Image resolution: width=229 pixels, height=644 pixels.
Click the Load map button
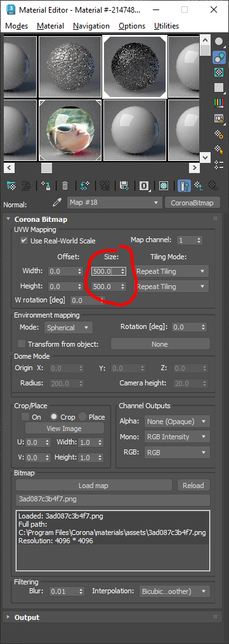click(x=94, y=486)
